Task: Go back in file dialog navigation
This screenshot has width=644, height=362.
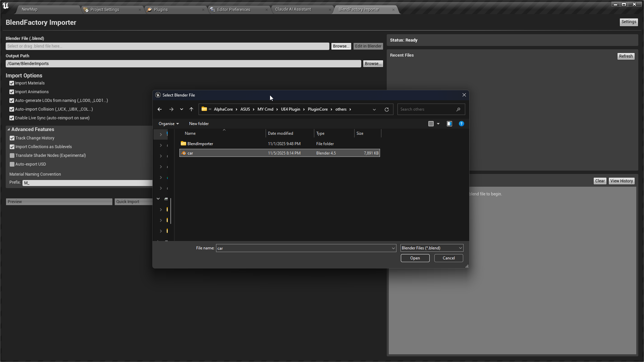Action: coord(160,109)
